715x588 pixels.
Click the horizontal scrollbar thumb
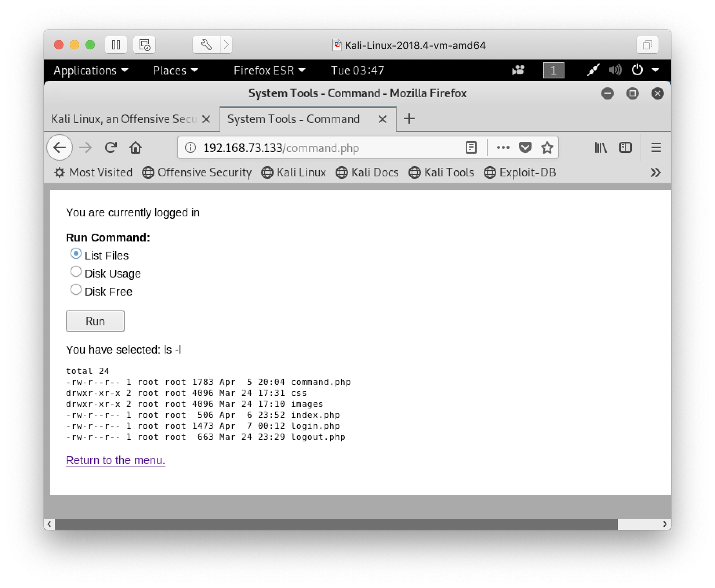coord(336,524)
